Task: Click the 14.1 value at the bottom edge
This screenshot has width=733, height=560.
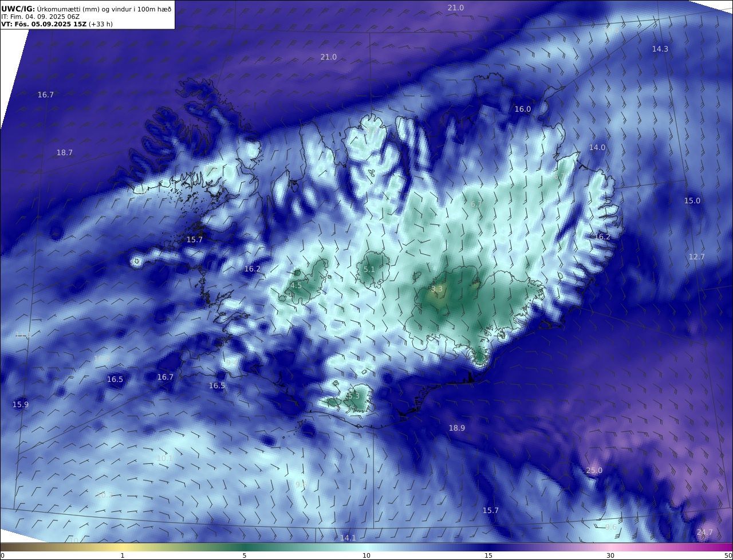Action: pyautogui.click(x=348, y=538)
